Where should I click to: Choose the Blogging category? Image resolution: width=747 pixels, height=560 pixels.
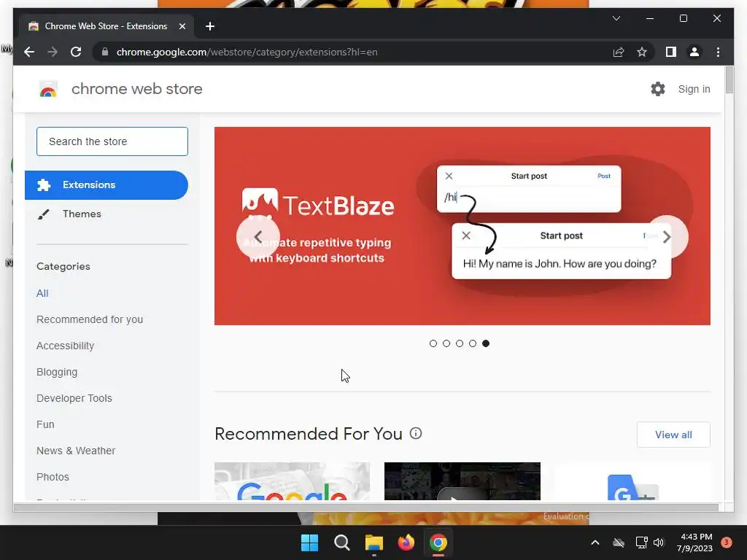[57, 372]
